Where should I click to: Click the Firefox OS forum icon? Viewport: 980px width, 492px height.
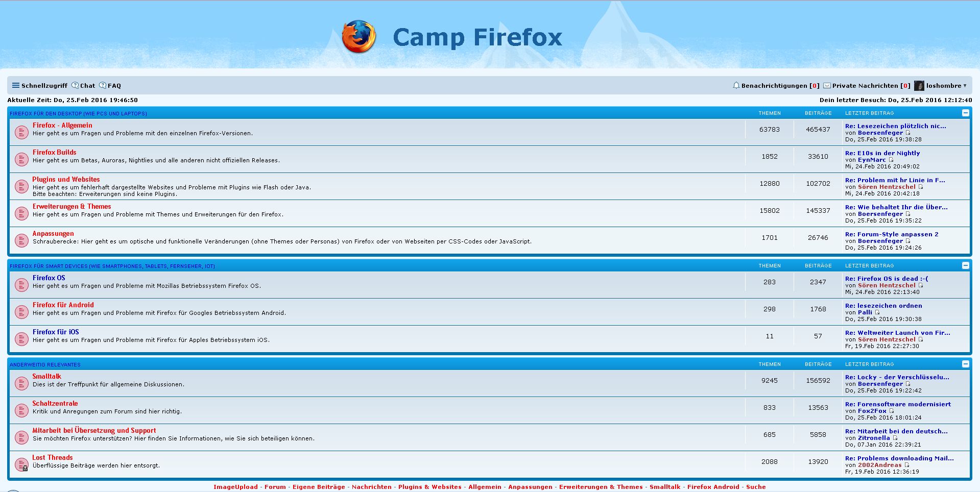[x=21, y=285]
